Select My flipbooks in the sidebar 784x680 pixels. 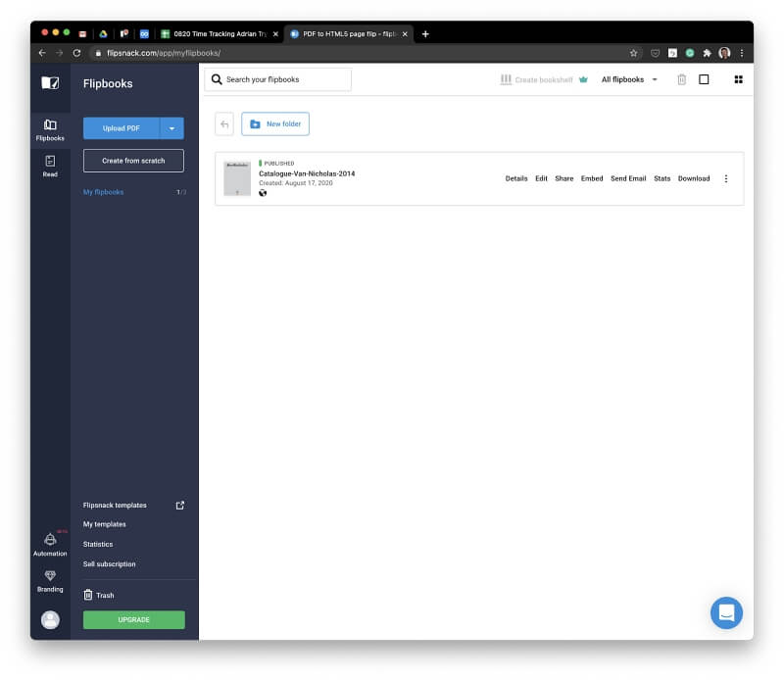click(104, 192)
